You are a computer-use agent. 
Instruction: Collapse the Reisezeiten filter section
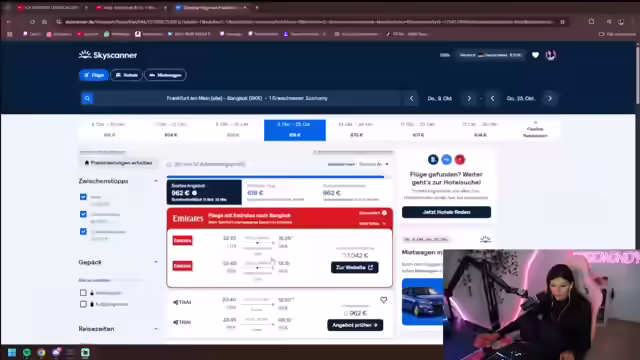(x=156, y=329)
